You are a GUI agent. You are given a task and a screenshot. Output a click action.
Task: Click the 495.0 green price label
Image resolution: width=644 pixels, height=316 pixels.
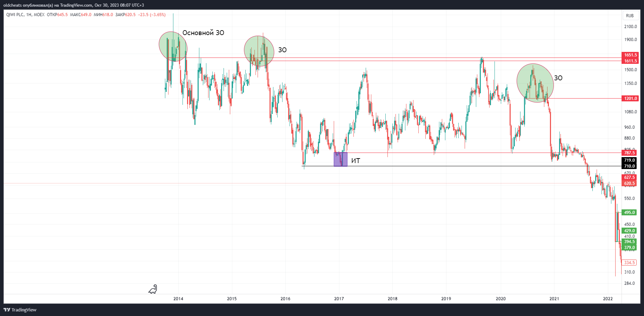[x=629, y=213]
